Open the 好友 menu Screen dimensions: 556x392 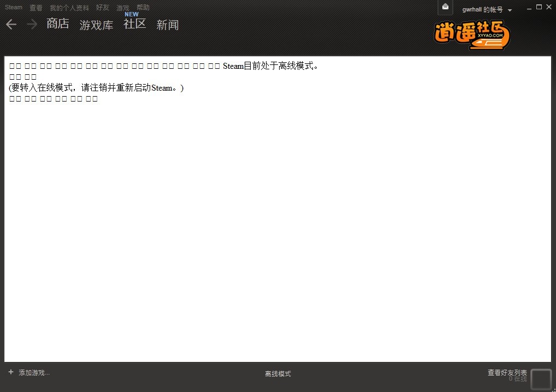103,8
